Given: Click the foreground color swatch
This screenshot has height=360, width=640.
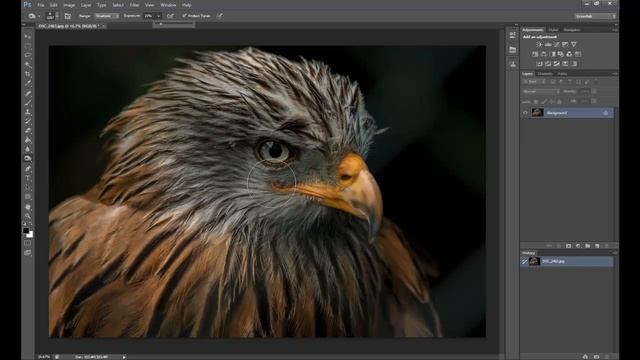Looking at the screenshot, I should [x=26, y=231].
